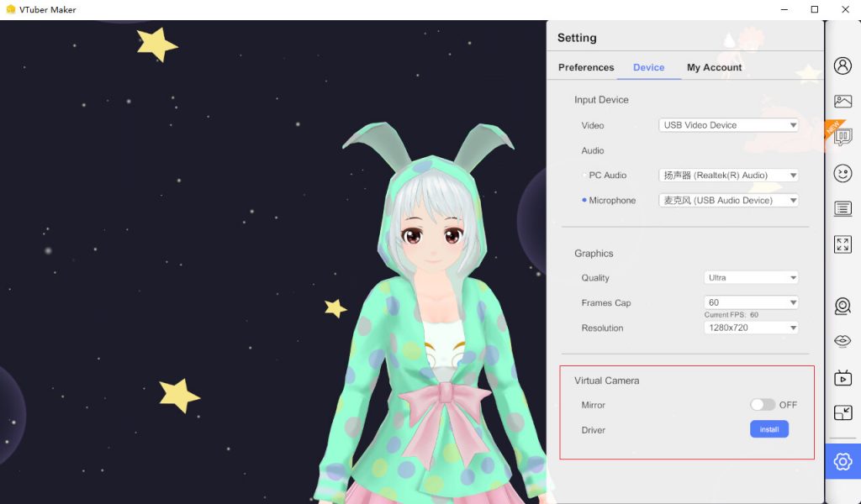Open the speech bubble feature with NEW badge

(843, 136)
